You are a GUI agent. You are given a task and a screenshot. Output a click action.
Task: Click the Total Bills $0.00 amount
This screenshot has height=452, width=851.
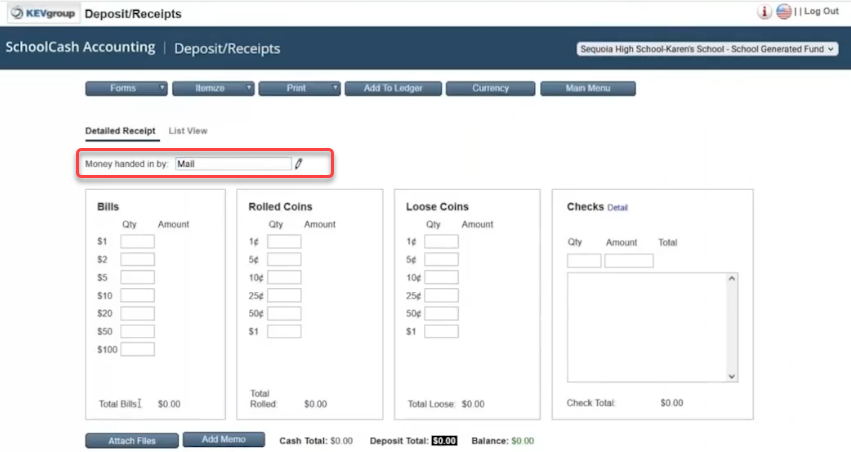(x=169, y=404)
